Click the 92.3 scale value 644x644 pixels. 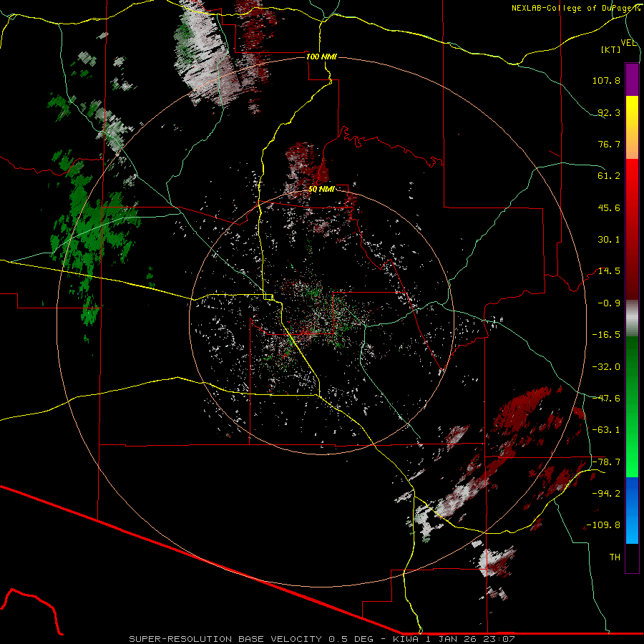(x=609, y=112)
